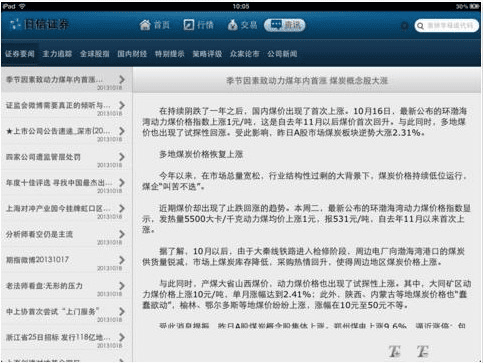This screenshot has height=363, width=483.
Task: Decrease article font size with T- icon
Action: point(423,351)
